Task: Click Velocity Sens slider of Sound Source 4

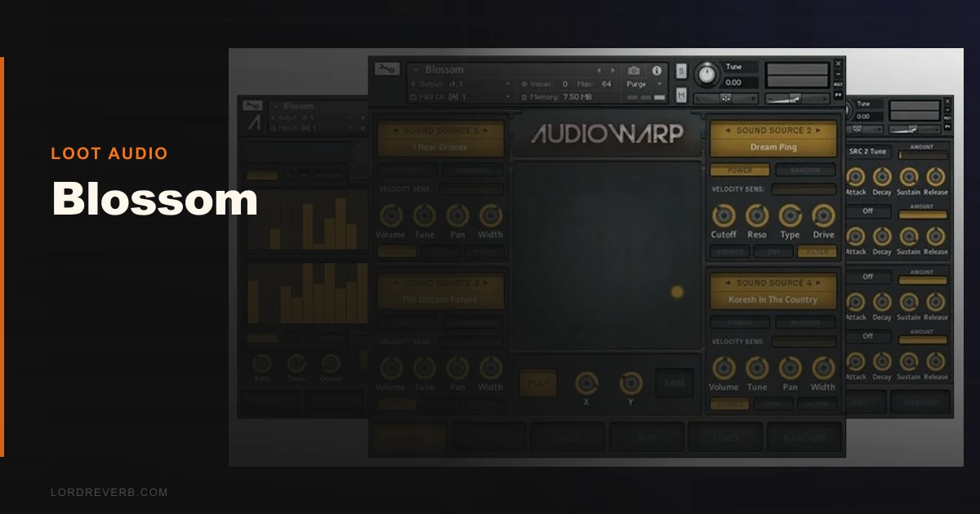Action: (804, 342)
